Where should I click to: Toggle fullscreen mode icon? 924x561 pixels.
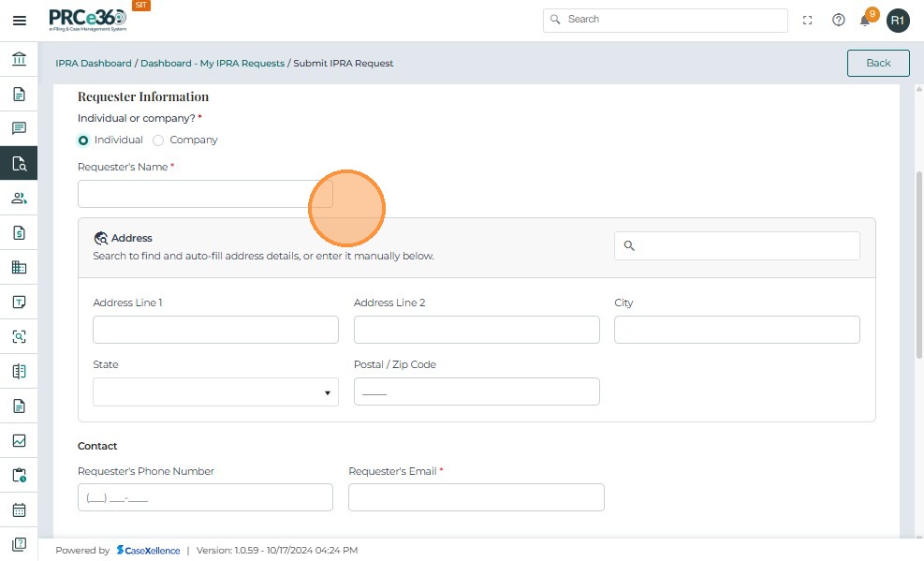coord(808,20)
